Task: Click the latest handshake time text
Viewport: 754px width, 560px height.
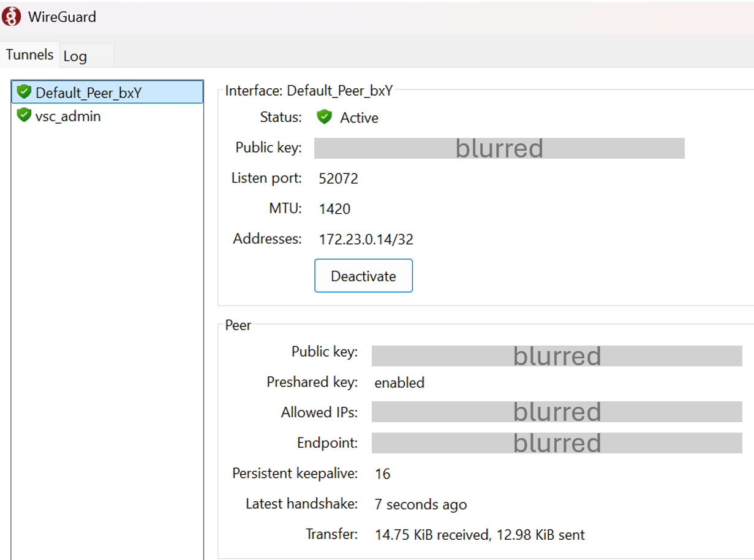Action: (420, 504)
